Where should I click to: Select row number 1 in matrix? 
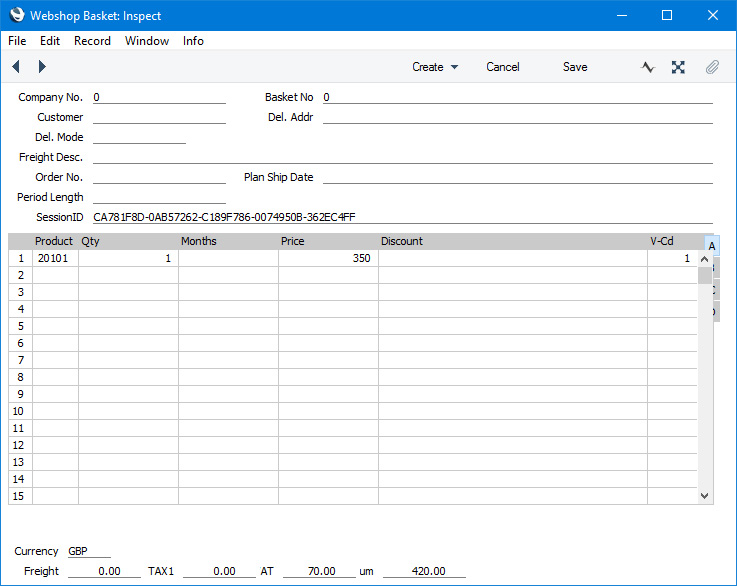(x=21, y=258)
